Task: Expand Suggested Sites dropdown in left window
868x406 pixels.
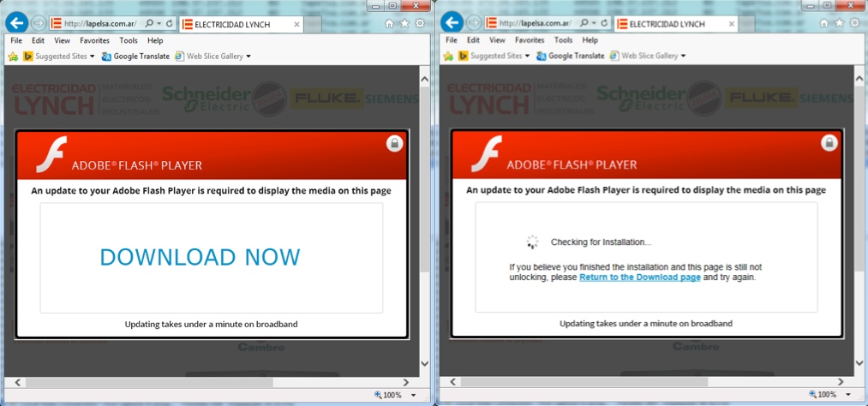Action: coord(93,57)
